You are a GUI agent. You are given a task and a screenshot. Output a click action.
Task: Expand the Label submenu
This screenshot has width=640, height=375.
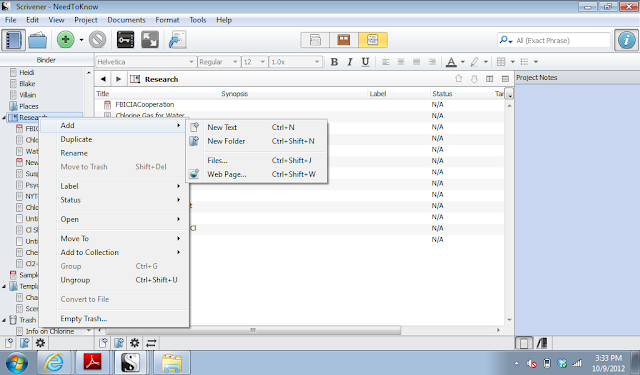tap(114, 186)
